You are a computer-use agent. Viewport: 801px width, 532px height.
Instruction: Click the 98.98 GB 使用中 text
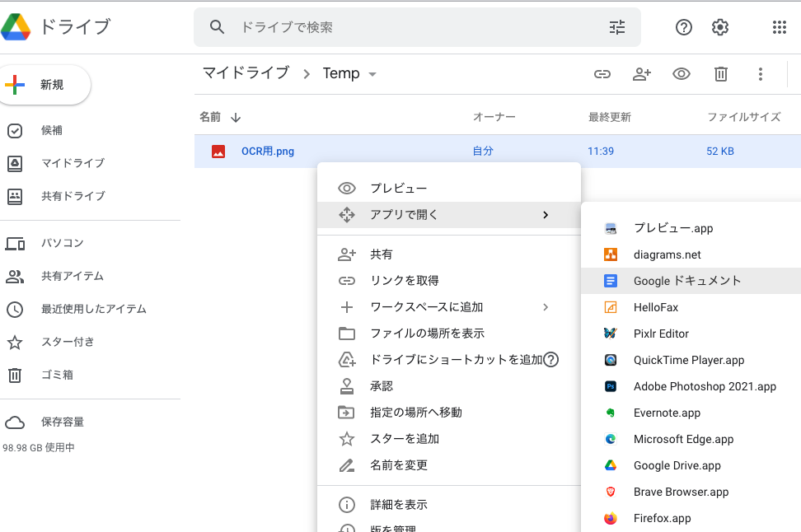click(x=39, y=448)
